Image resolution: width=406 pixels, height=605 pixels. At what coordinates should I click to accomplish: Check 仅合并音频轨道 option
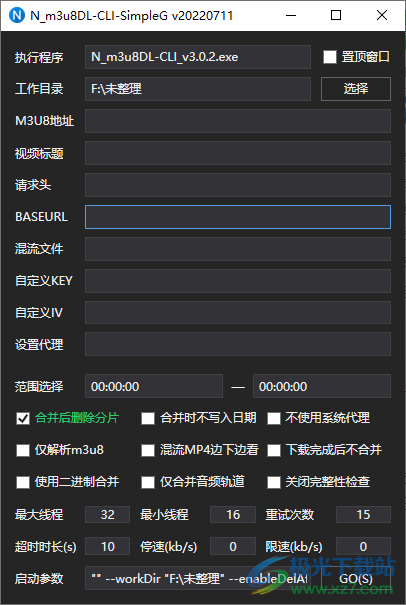[148, 482]
